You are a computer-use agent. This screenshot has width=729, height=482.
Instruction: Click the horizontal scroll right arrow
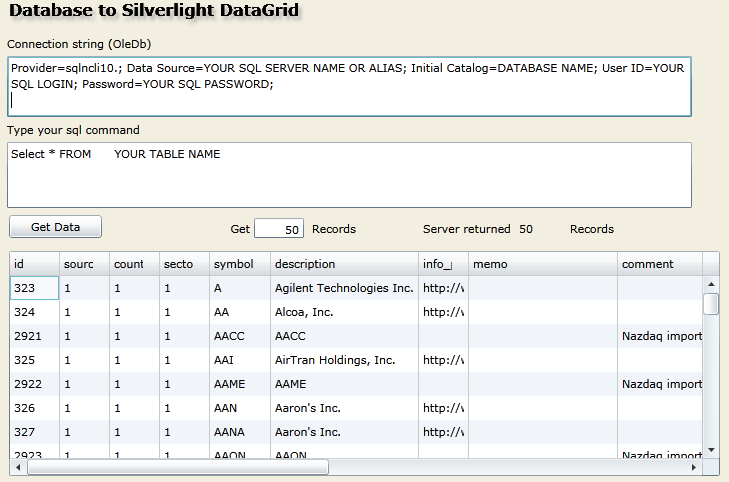tap(694, 468)
